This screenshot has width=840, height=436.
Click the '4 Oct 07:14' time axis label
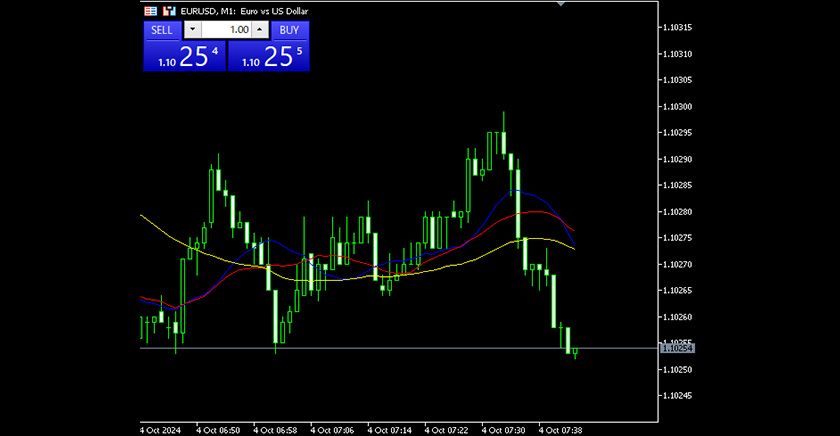click(x=389, y=430)
